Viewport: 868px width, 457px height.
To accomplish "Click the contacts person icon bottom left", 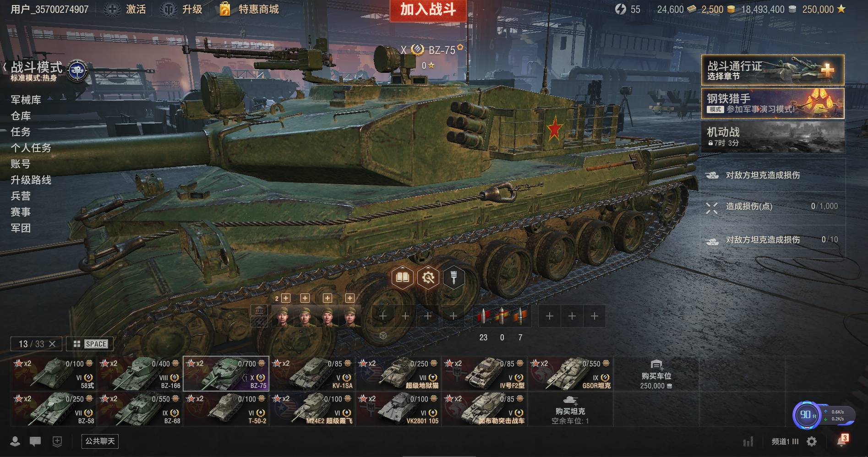I will pos(15,441).
